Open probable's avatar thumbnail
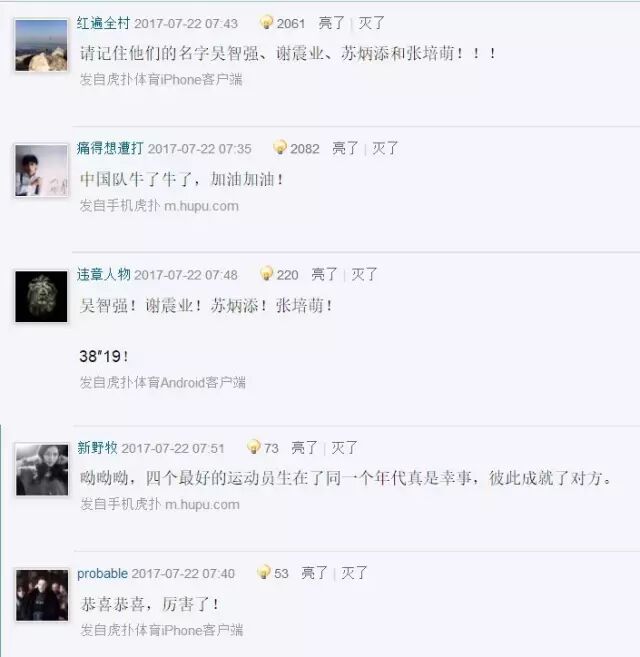 pyautogui.click(x=42, y=595)
